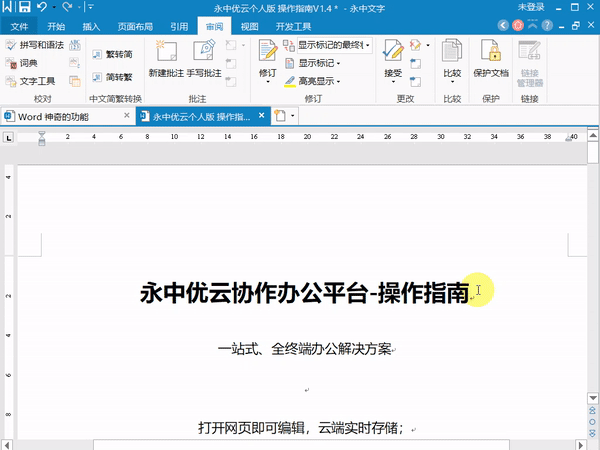Open the Accept changes dropdown
Viewport: 600px width, 450px height.
[393, 82]
